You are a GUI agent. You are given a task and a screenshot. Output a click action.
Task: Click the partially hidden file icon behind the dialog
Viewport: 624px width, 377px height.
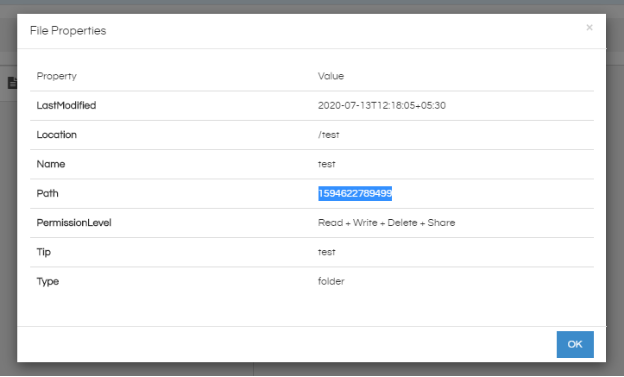tap(13, 83)
